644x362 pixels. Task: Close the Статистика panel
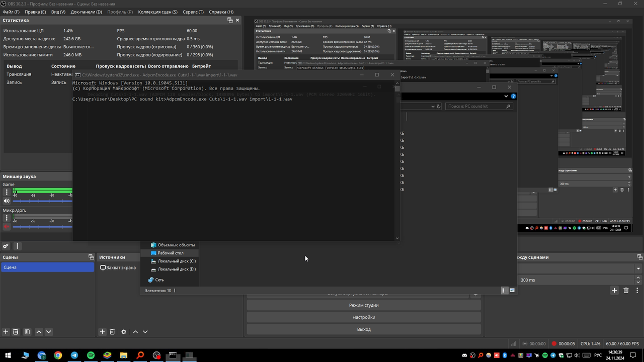click(237, 20)
